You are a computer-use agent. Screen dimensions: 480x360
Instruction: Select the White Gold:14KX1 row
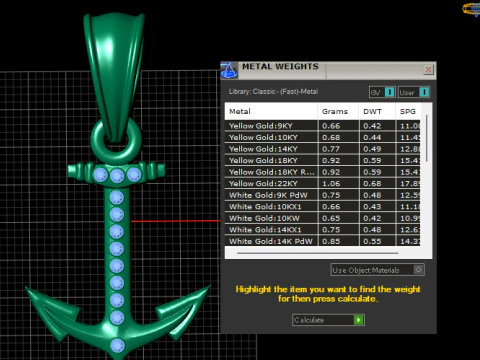[x=323, y=230]
